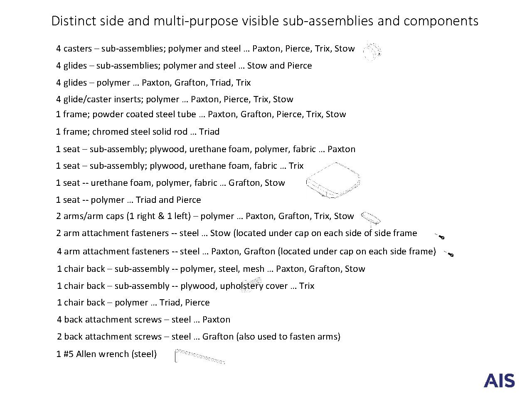Click the '2 arms/arm caps' line
The image size is (532, 399).
pos(205,216)
